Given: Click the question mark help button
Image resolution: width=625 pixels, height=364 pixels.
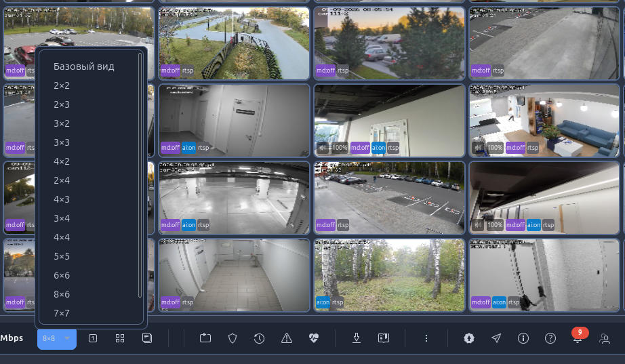Looking at the screenshot, I should click(550, 338).
